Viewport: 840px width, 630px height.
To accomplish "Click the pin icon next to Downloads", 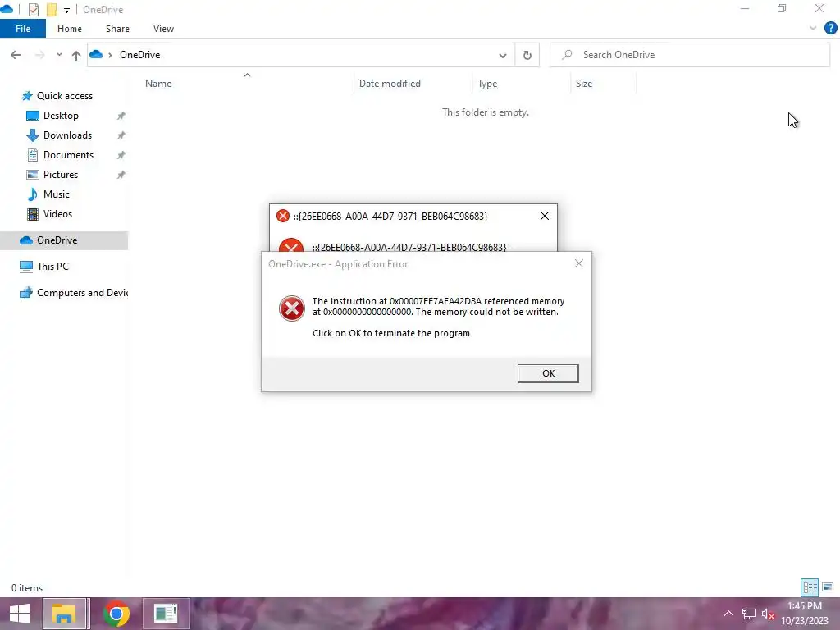I will coord(121,135).
